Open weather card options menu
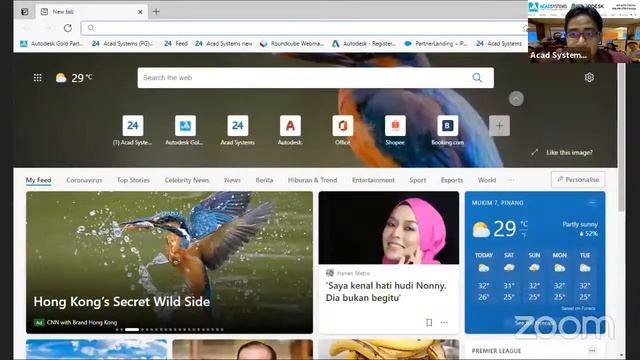Viewport: 640px width, 360px height. 592,202
